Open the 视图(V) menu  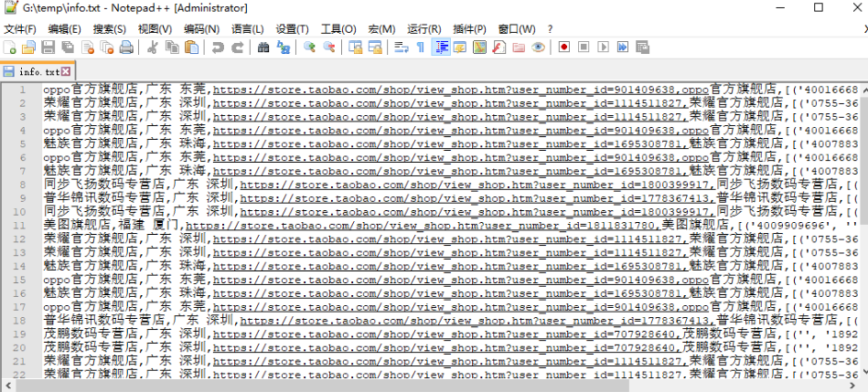pyautogui.click(x=155, y=28)
